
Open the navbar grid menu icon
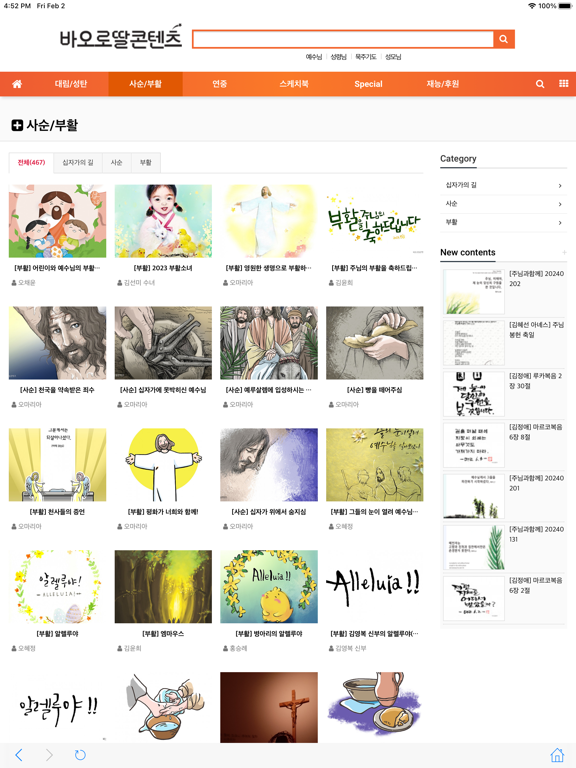(x=564, y=84)
